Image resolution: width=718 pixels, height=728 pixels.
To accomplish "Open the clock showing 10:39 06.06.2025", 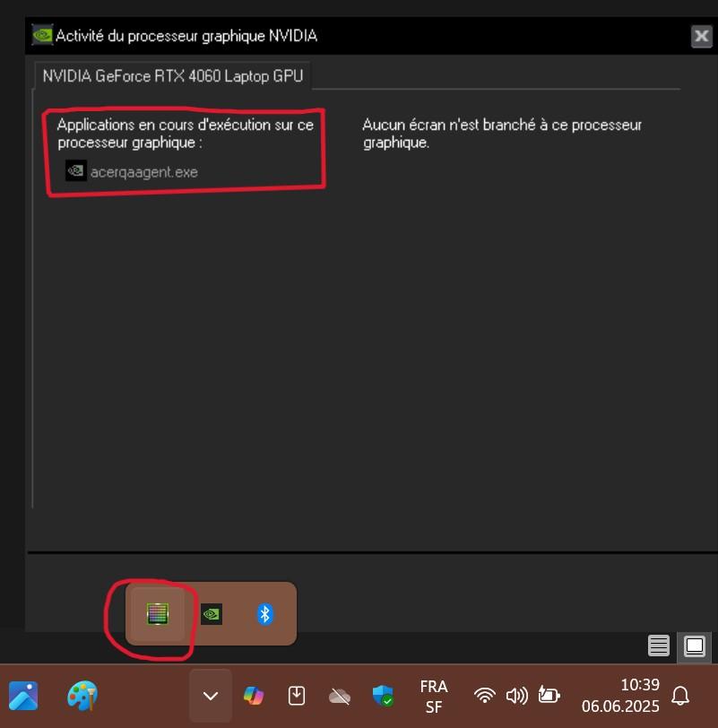I will coord(620,696).
